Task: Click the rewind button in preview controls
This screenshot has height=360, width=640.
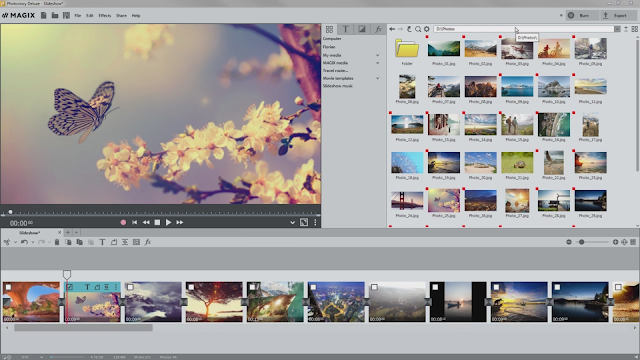Action: 146,222
